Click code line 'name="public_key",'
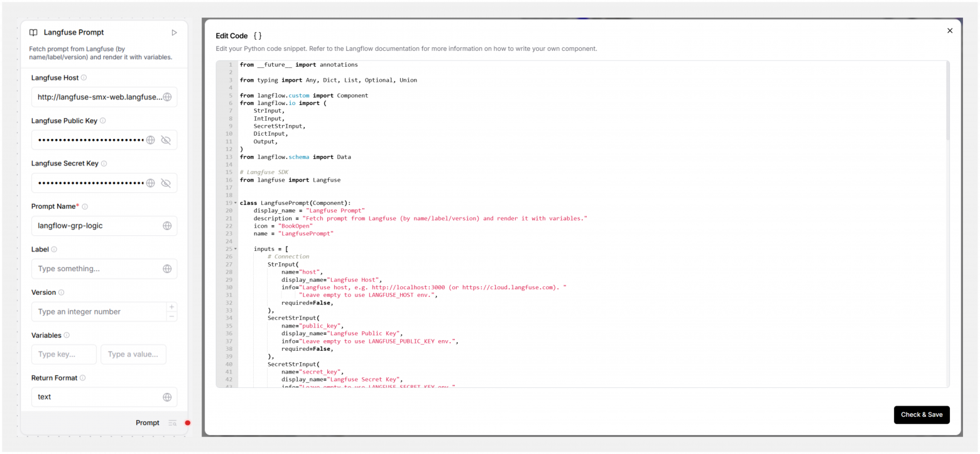980x454 pixels. pyautogui.click(x=312, y=326)
